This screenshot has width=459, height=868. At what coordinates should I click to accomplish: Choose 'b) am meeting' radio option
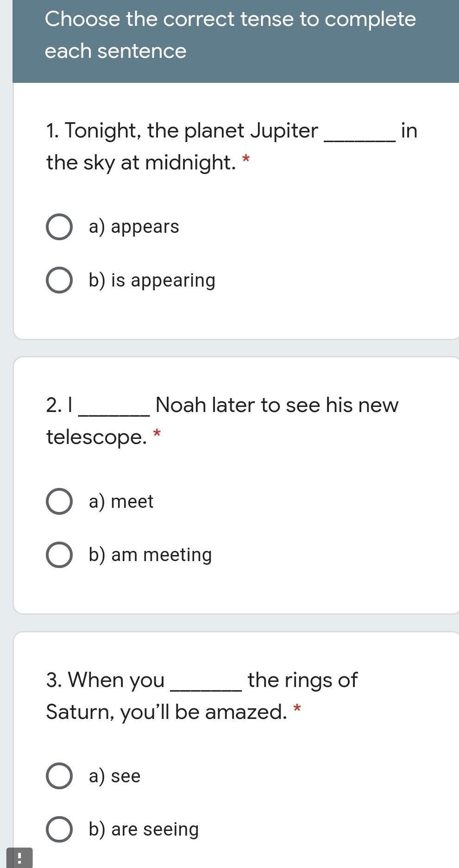point(59,555)
